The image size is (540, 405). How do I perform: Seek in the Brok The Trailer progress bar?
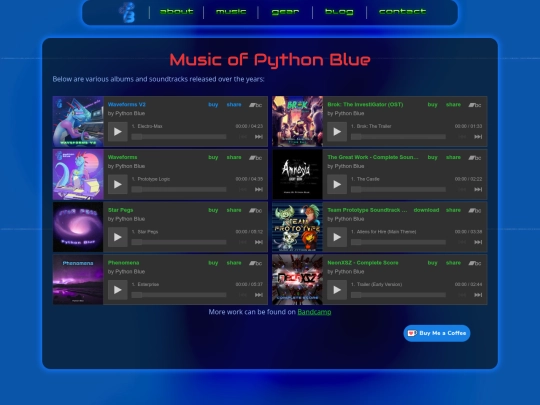tap(398, 137)
